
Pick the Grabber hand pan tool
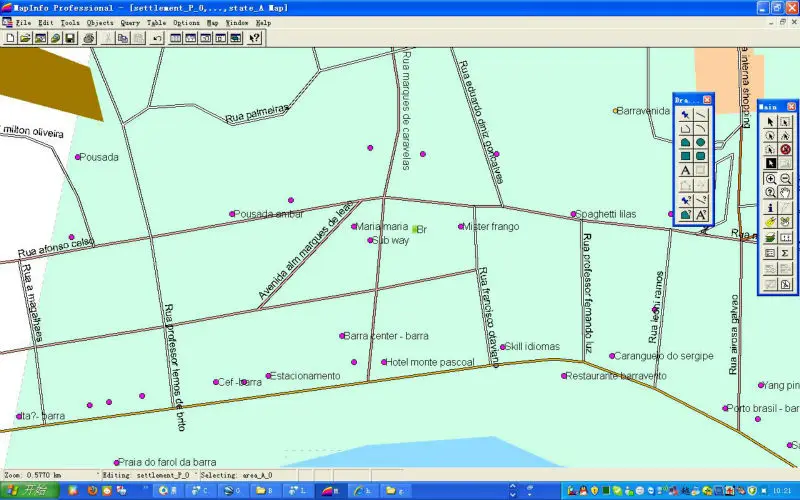(785, 192)
